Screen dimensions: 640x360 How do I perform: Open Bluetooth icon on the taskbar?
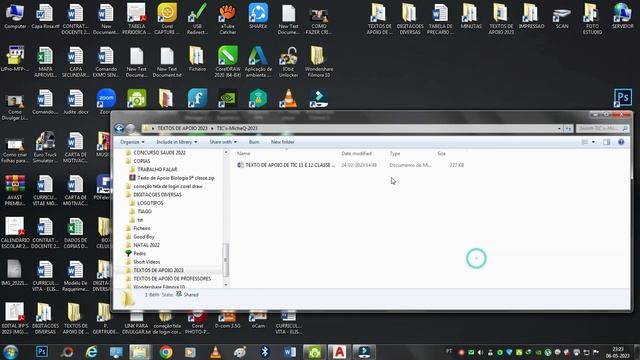(x=264, y=352)
